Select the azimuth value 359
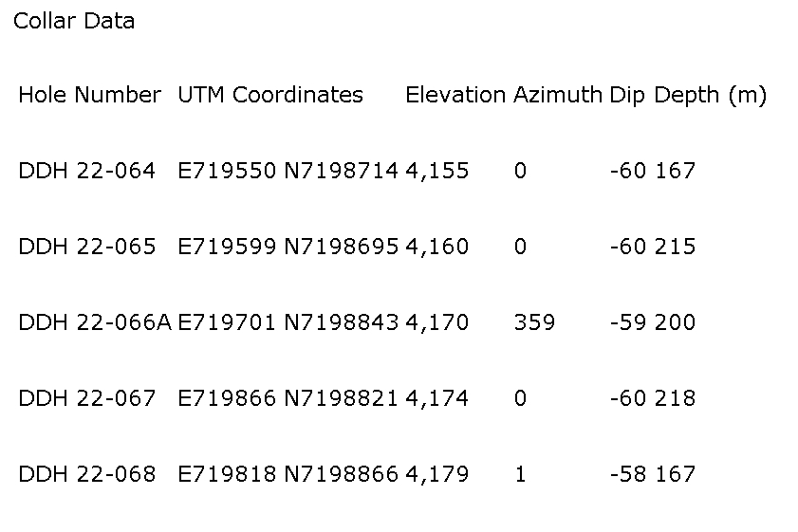The height and width of the screenshot is (532, 798). [534, 322]
